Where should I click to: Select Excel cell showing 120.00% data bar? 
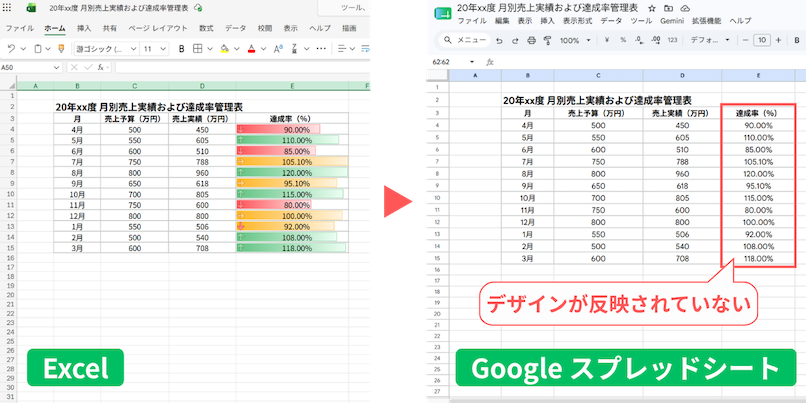tap(292, 172)
